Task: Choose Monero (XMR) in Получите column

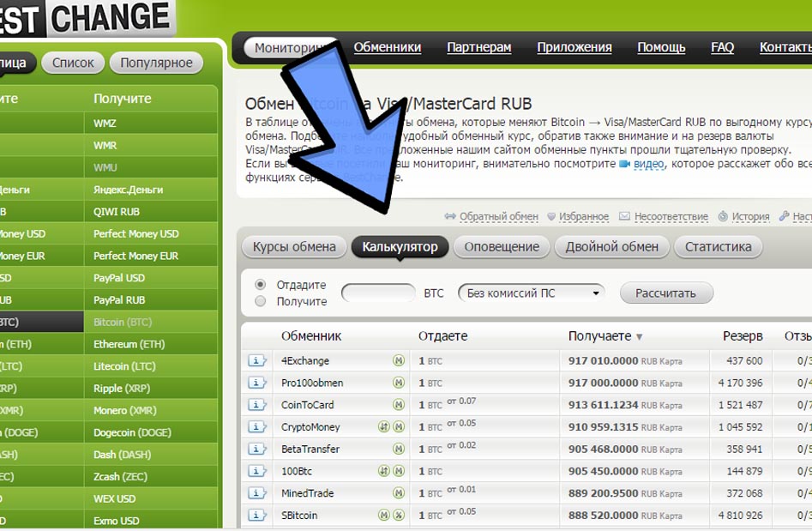Action: click(x=151, y=411)
